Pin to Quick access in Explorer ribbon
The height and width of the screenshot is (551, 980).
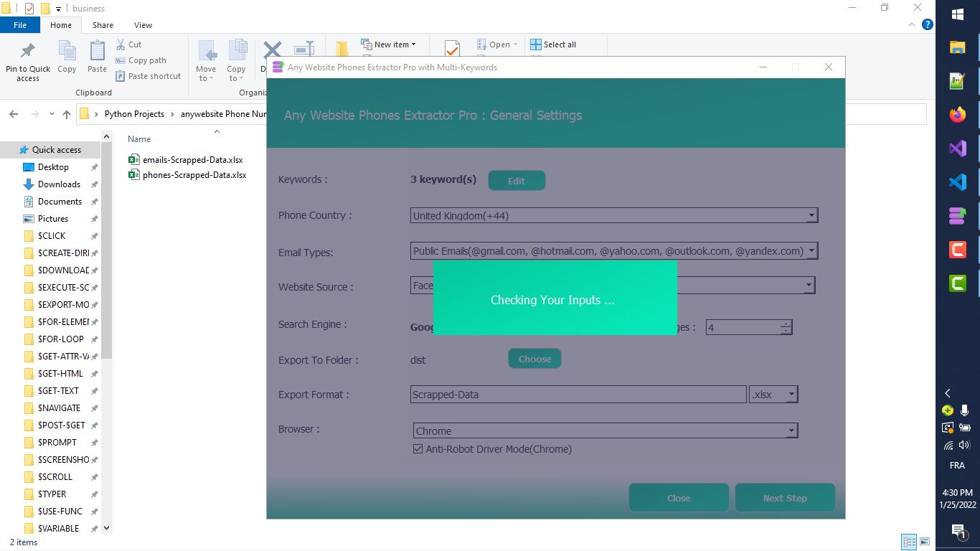[x=28, y=62]
